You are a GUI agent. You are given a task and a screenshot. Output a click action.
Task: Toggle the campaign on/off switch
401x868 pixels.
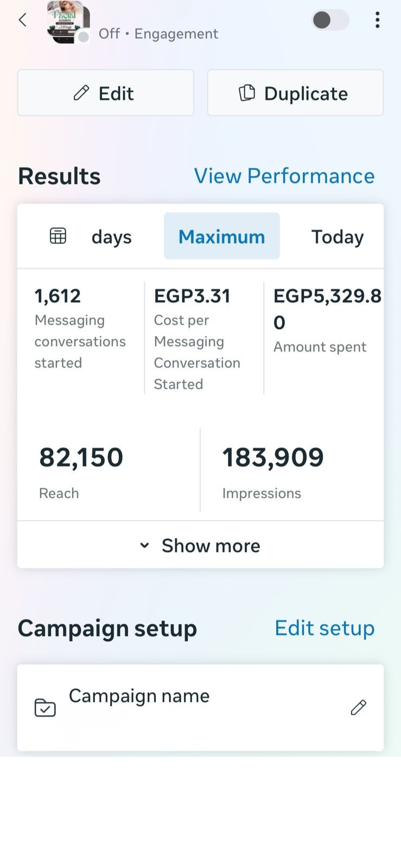(x=330, y=21)
